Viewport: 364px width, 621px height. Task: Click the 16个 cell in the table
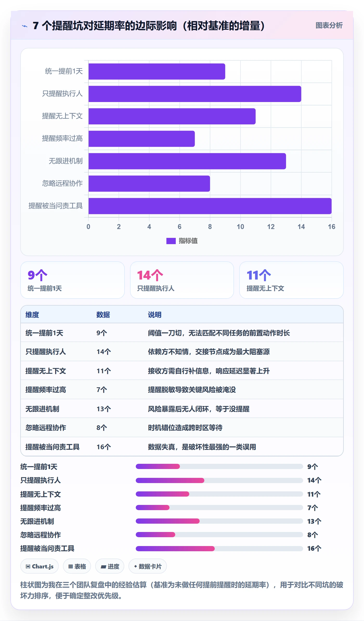coord(104,447)
